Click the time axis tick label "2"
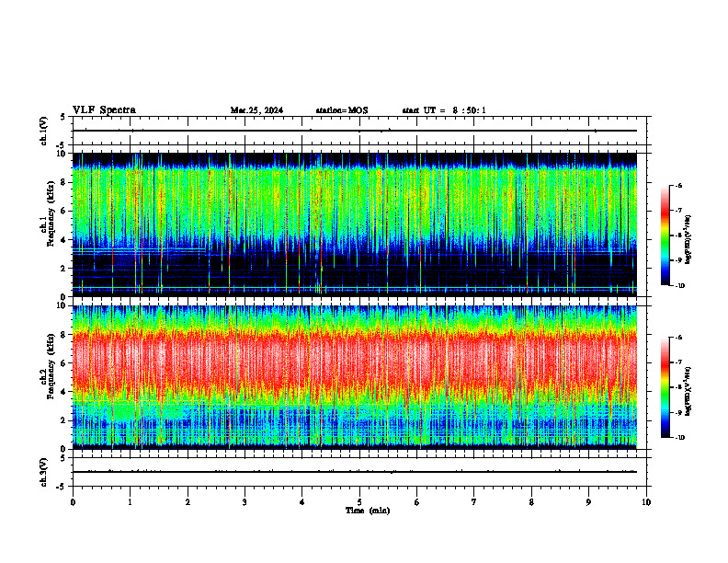The image size is (728, 563). click(x=188, y=502)
